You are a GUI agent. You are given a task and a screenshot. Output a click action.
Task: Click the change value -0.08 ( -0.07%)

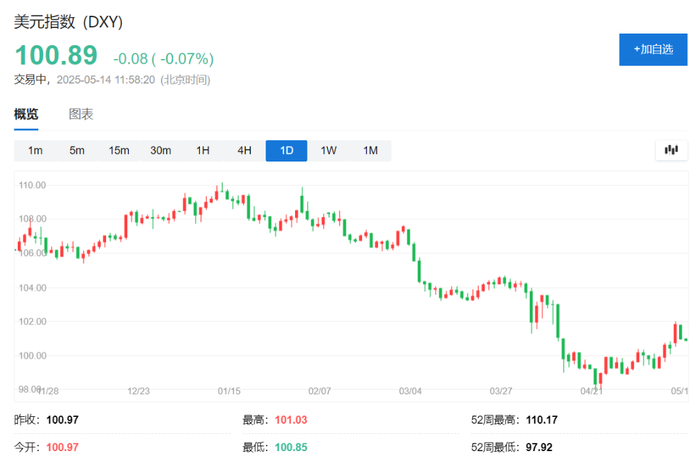point(163,59)
